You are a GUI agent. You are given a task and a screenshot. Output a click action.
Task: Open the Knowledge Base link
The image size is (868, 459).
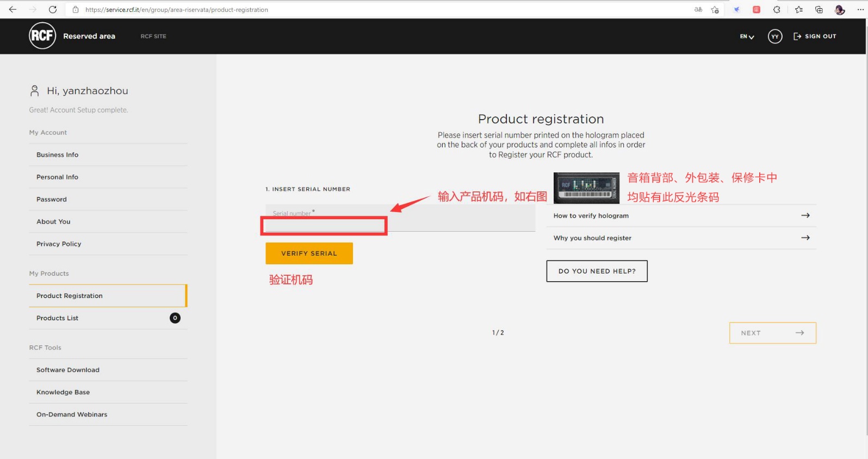[x=108, y=392]
